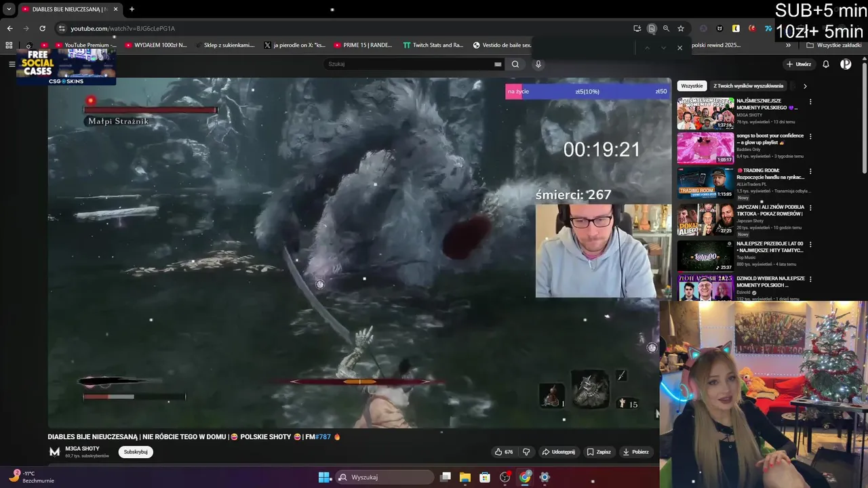
Task: Open the #787 hashtag link in the title
Action: coord(323,437)
